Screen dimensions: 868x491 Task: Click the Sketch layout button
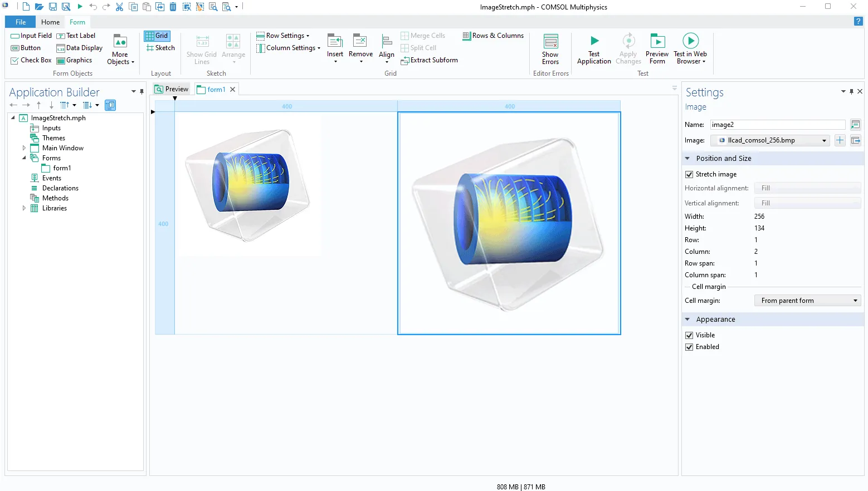160,48
